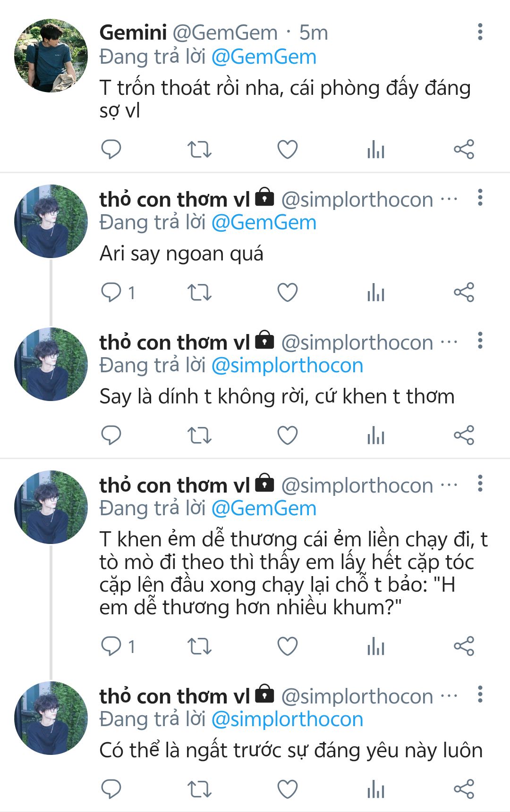This screenshot has height=812, width=510.
Task: Retweet the "T khen ẻm dễ thương" tweet
Action: point(199,646)
